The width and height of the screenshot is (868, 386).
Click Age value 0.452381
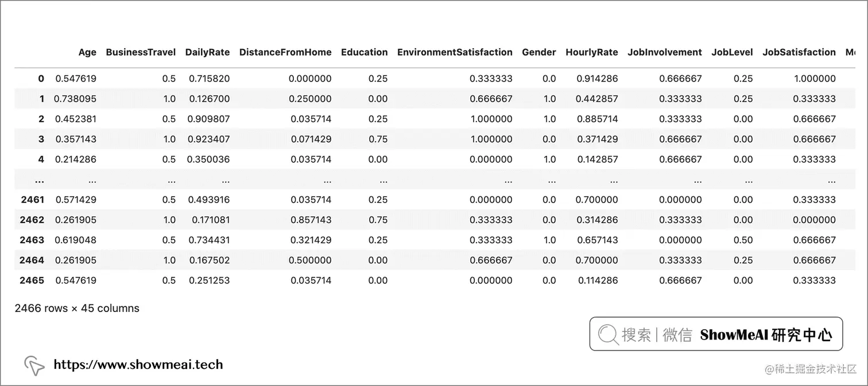coord(76,119)
